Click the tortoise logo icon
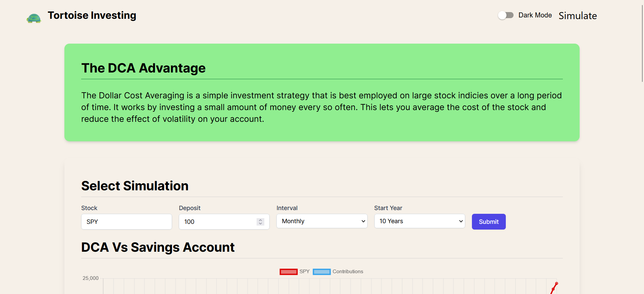This screenshot has height=294, width=644. pyautogui.click(x=34, y=18)
